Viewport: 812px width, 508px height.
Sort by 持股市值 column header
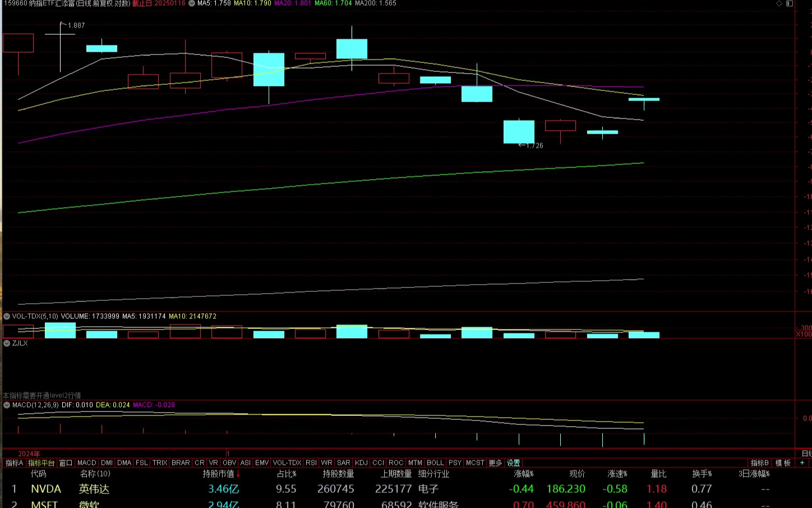[219, 474]
